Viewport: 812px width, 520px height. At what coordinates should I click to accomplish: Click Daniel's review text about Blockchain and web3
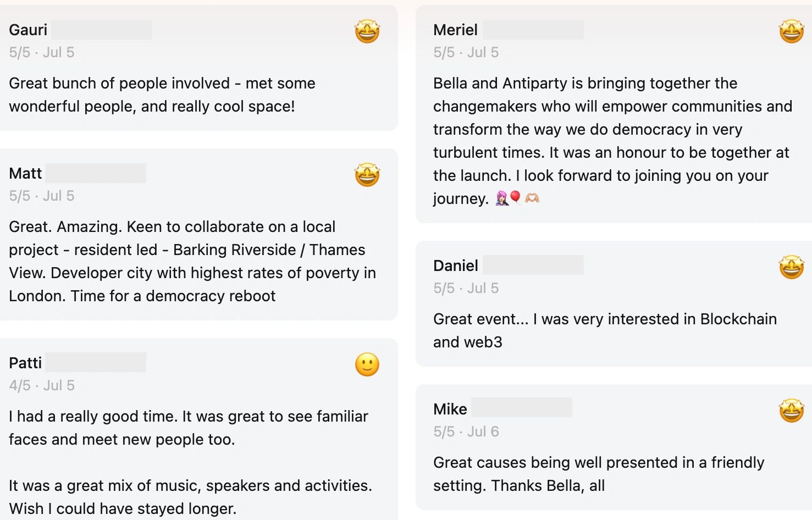click(605, 330)
